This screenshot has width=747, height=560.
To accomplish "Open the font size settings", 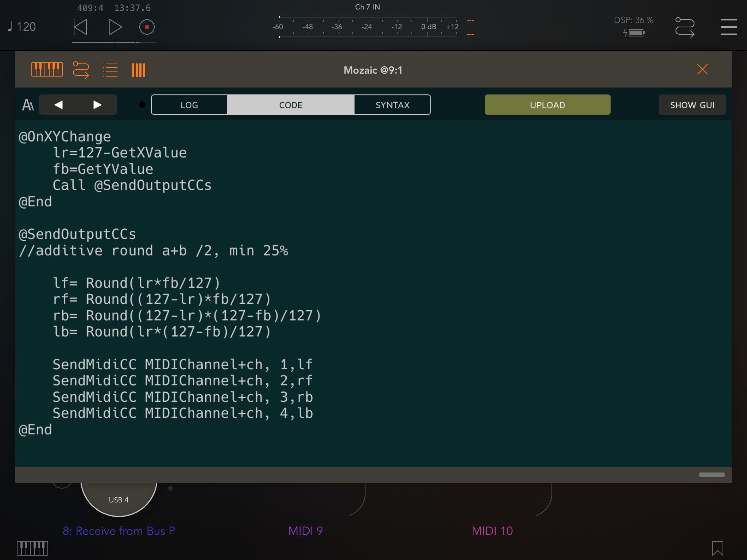I will [28, 105].
